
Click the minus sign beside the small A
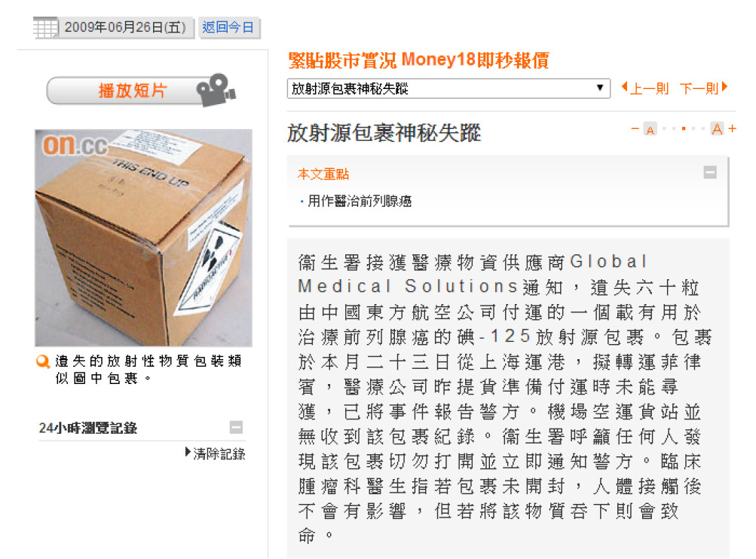(635, 128)
